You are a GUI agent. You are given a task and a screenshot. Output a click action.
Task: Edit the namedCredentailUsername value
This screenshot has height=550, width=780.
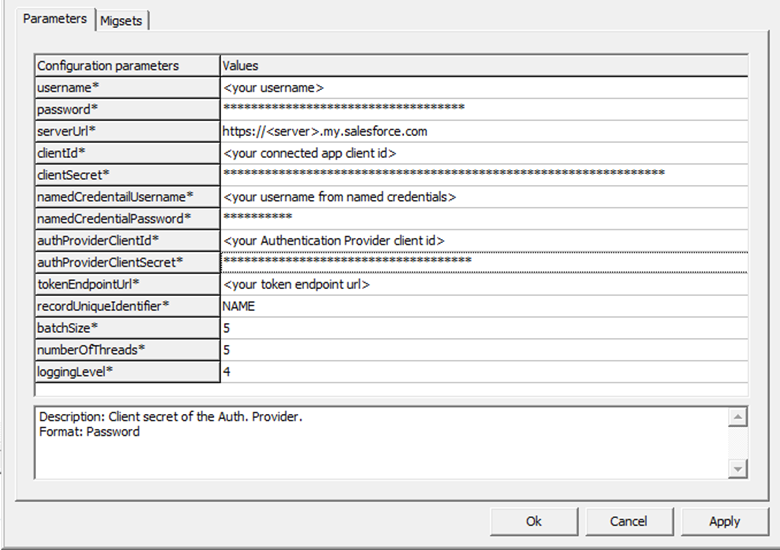pos(484,197)
